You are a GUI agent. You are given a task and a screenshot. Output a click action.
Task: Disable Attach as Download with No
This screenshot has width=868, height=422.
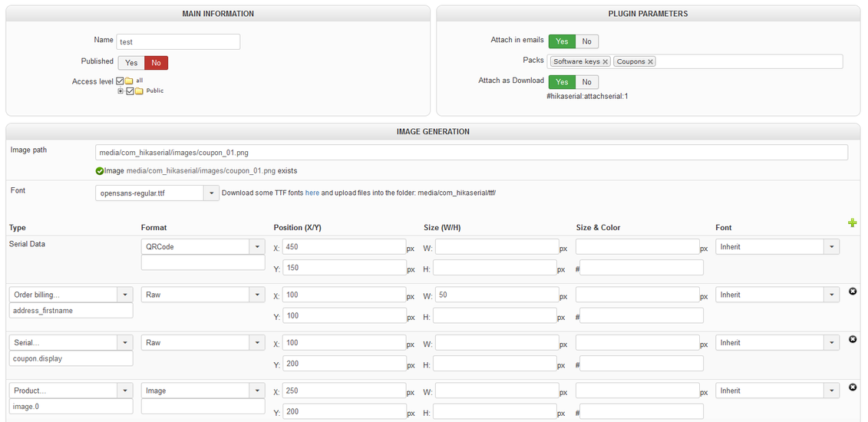(x=587, y=82)
